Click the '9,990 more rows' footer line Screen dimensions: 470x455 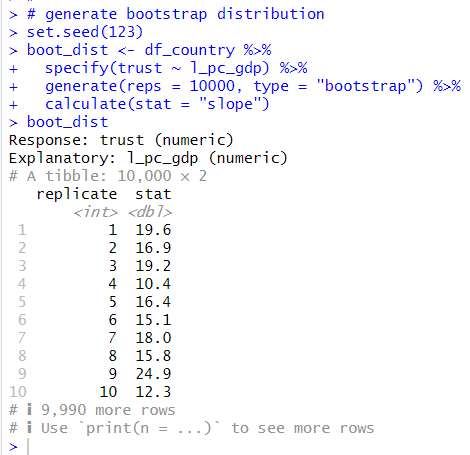[92, 410]
